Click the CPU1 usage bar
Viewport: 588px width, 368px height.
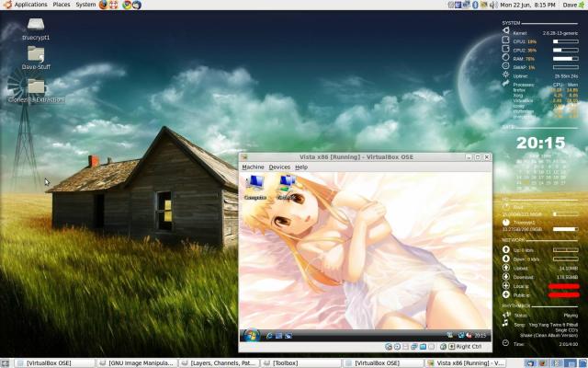[x=566, y=41]
